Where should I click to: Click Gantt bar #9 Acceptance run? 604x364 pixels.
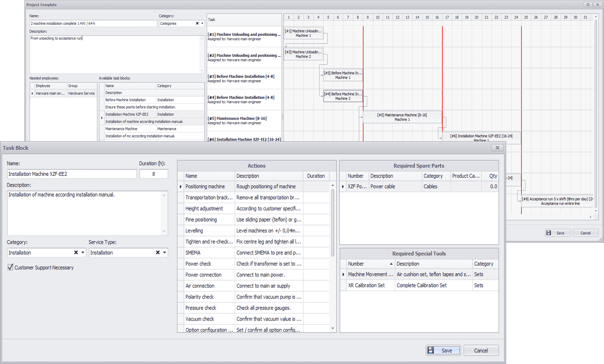557,201
